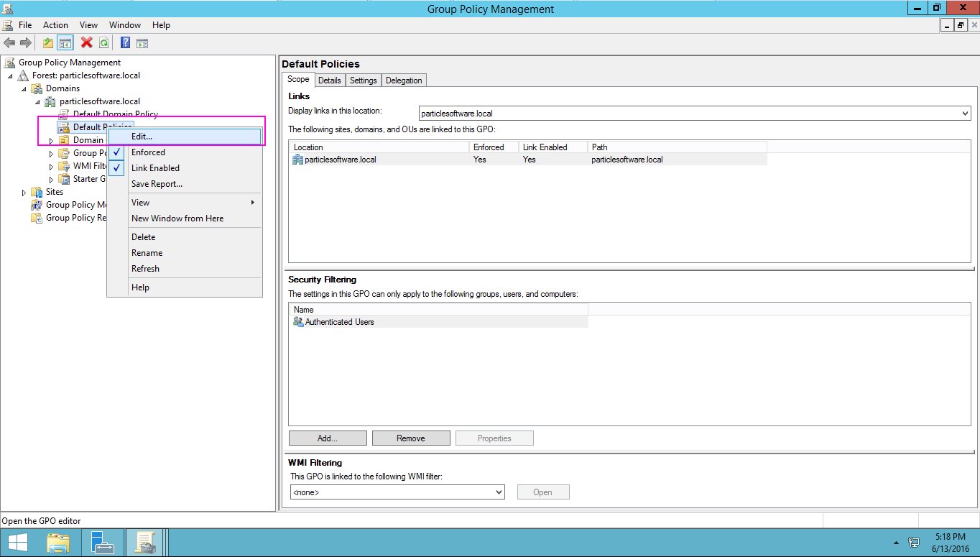Click the Sites folder icon in the tree
The height and width of the screenshot is (557, 980).
[x=37, y=192]
